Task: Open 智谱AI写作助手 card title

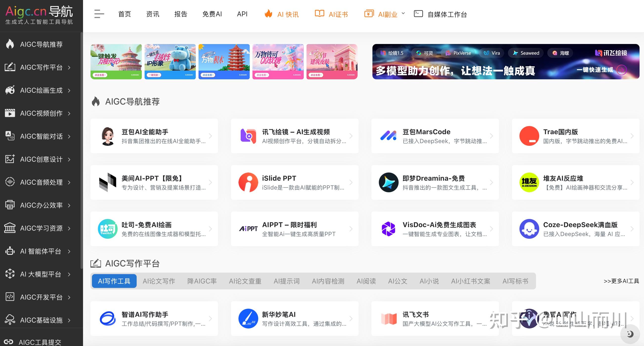Action: click(x=145, y=315)
